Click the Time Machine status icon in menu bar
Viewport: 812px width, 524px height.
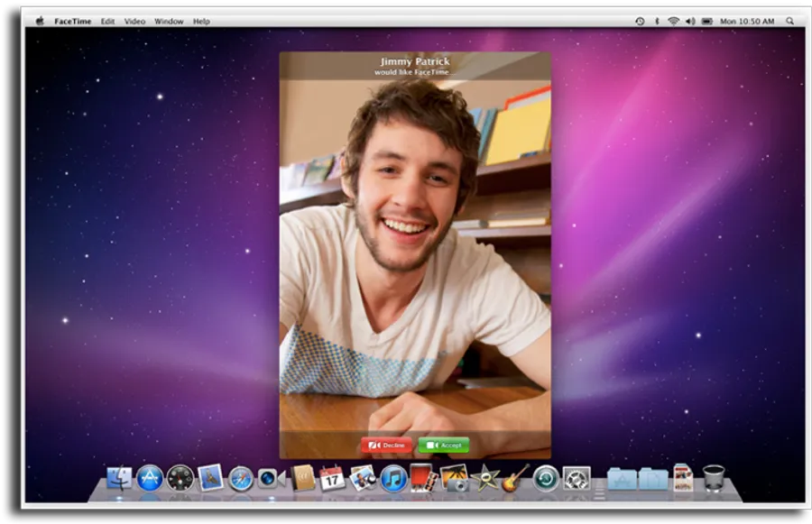[640, 22]
